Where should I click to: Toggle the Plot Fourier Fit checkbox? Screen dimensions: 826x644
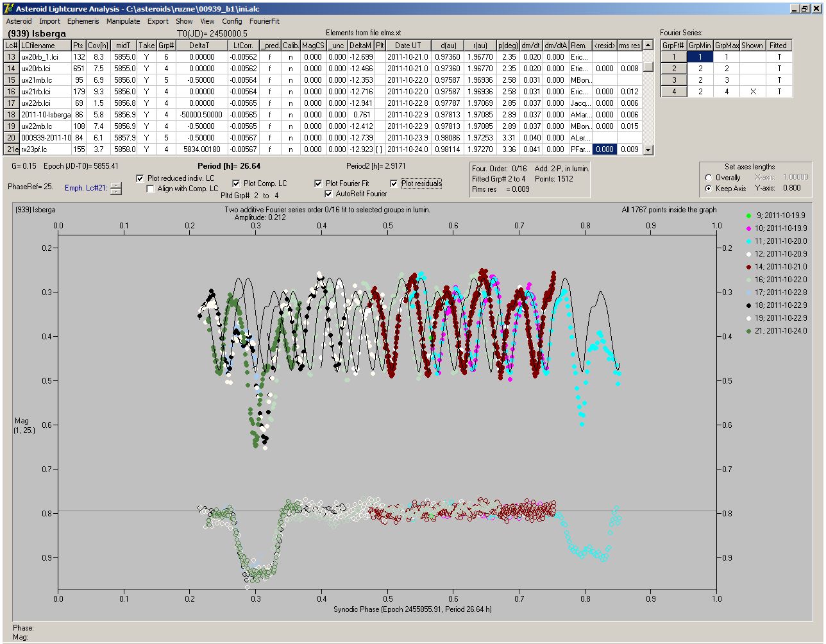click(x=318, y=183)
